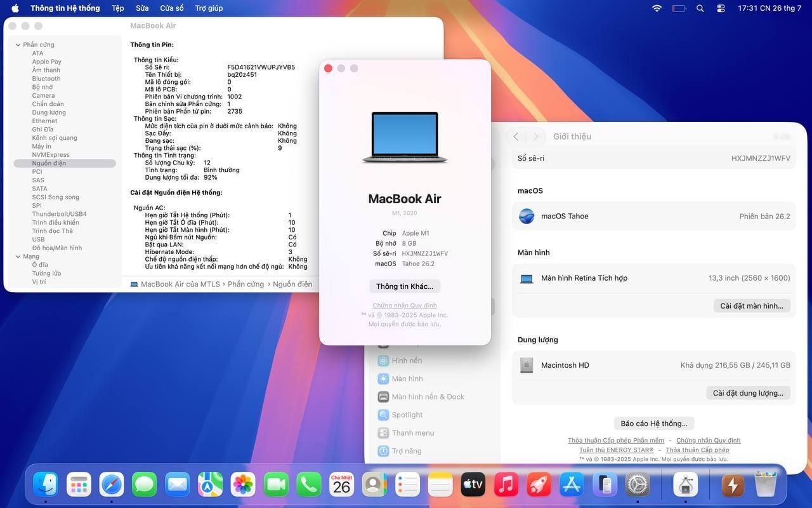This screenshot has height=508, width=812.
Task: Open Thỏa thuận Cấp phép Phần mềm link
Action: click(616, 441)
